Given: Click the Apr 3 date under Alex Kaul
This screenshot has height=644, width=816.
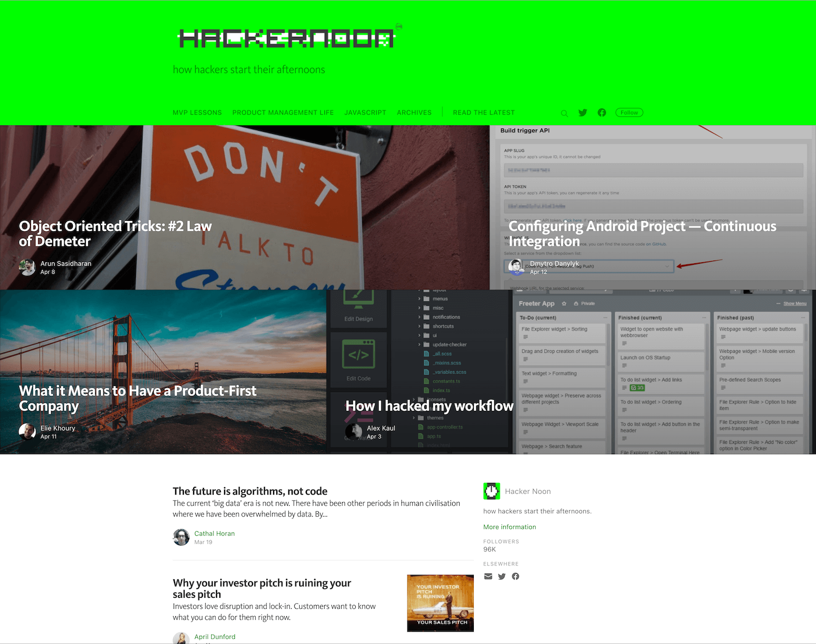Looking at the screenshot, I should (374, 437).
